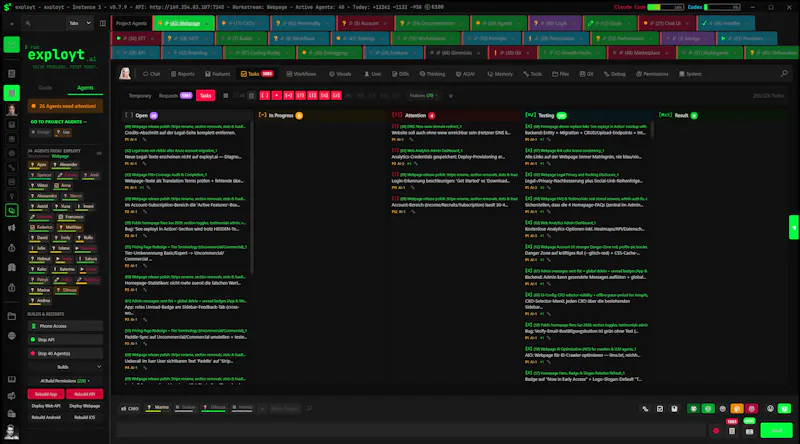The height and width of the screenshot is (444, 800).
Task: Click the plus icon in top-left corner
Action: (11, 23)
